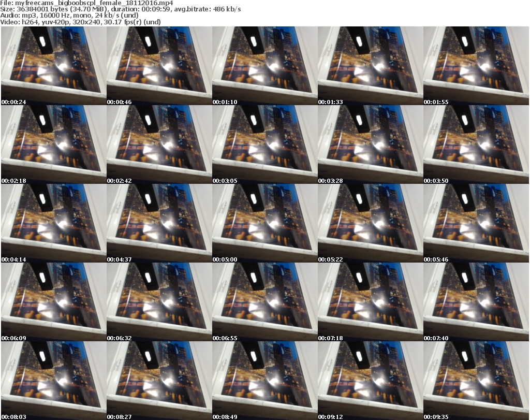Viewport: 530px width, 420px height.
Task: Open the thumbnail frame at 00:00:24
Action: [54, 66]
